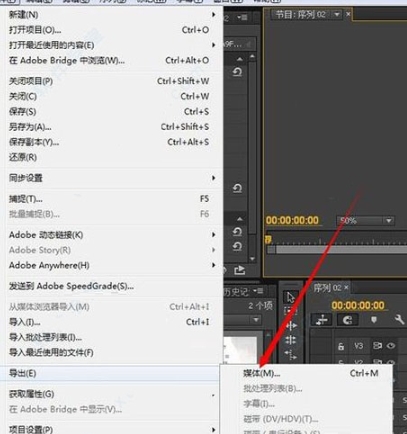
Task: Click the nest sequences insert icon in timeline
Action: (x=322, y=320)
